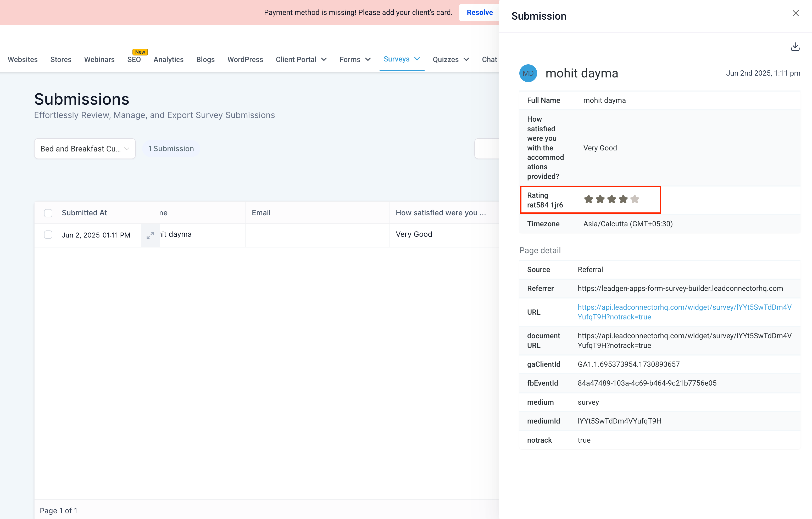This screenshot has height=519, width=812.
Task: Click Resolve in payment warning banner
Action: 479,13
